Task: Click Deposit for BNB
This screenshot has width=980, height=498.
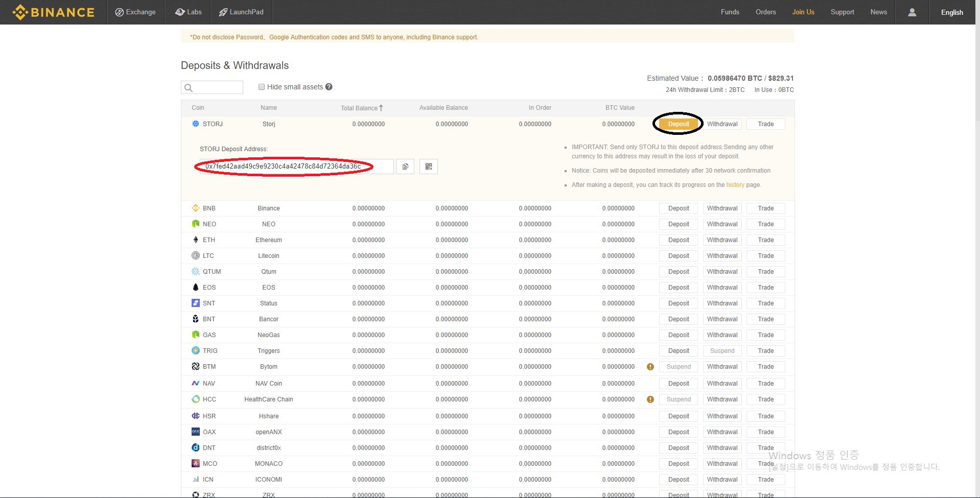Action: [x=679, y=208]
